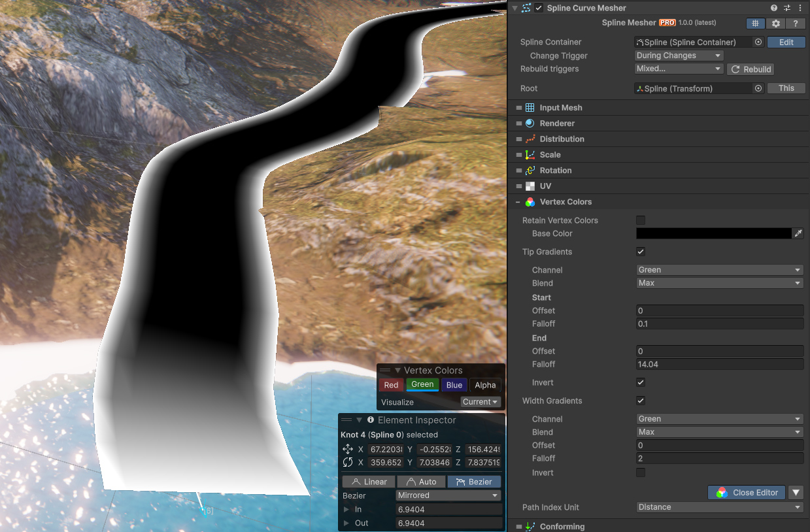Open Bezier mode Mirrored dropdown
This screenshot has width=810, height=532.
coord(448,495)
